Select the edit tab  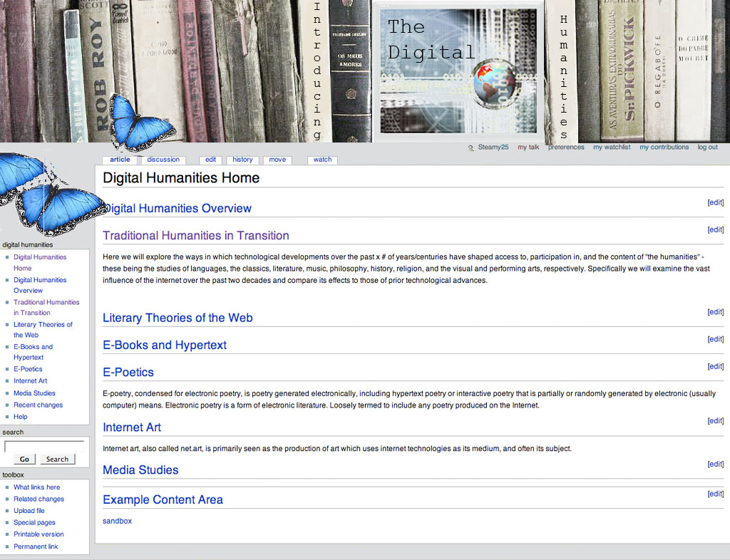210,160
